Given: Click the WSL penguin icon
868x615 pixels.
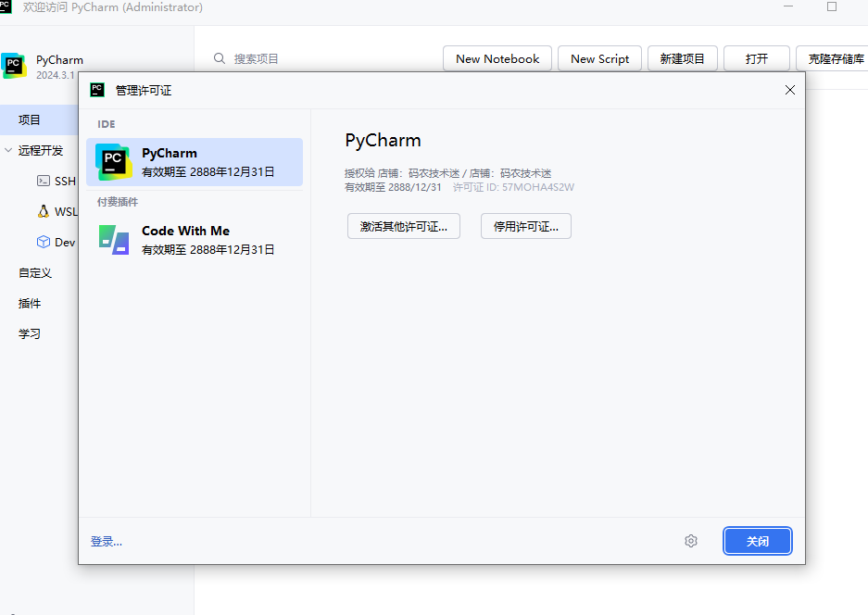Looking at the screenshot, I should pos(44,211).
